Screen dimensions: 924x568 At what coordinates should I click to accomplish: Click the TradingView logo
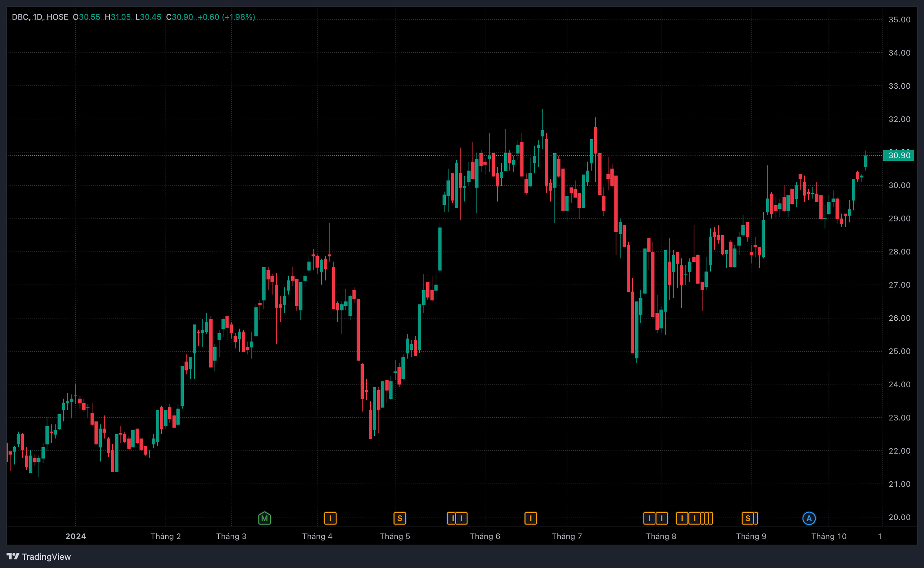click(39, 556)
